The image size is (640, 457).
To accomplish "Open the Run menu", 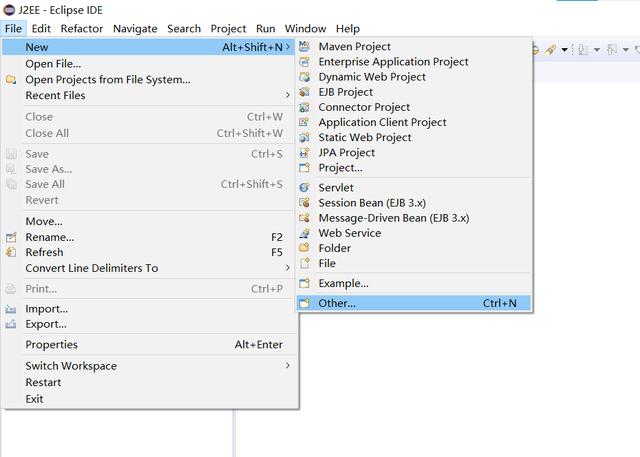I will coord(265,29).
